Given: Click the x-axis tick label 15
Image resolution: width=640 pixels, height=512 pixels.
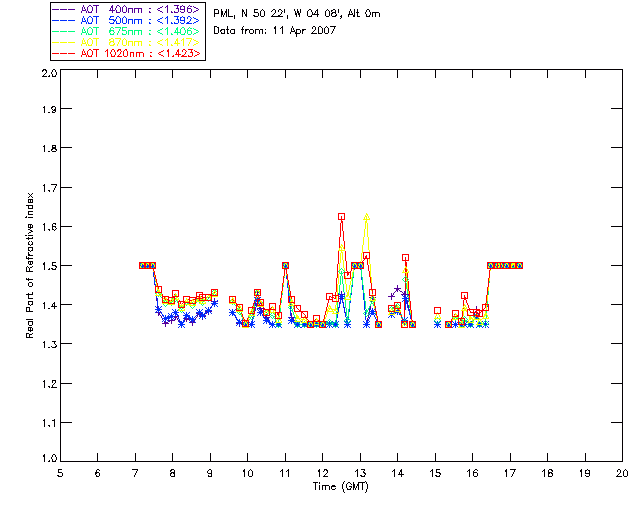Looking at the screenshot, I should tap(435, 473).
